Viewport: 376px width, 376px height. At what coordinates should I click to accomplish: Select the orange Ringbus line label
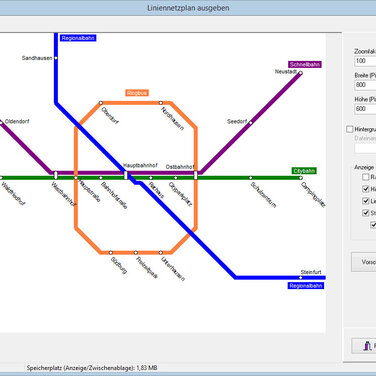tap(137, 93)
